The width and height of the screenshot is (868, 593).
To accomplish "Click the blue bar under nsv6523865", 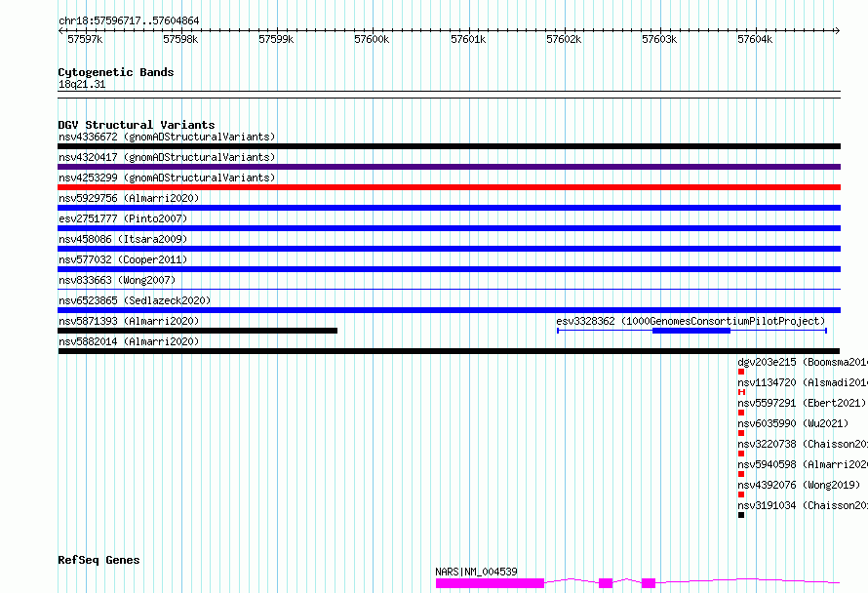I will (x=449, y=310).
